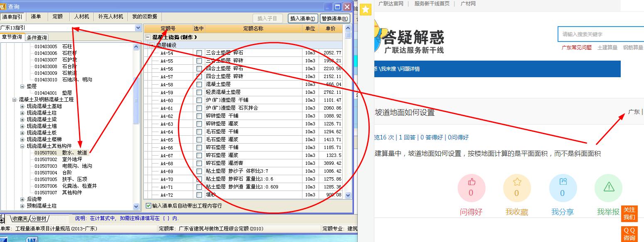This screenshot has height=242, width=644.
Task: Tick the checkbox for A4-59 轻质混凝土垫层
Action: pyautogui.click(x=199, y=92)
